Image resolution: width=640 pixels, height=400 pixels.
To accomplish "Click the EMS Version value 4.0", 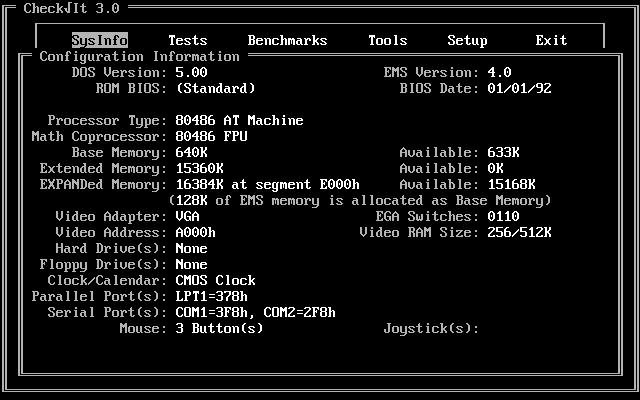I will [x=499, y=72].
